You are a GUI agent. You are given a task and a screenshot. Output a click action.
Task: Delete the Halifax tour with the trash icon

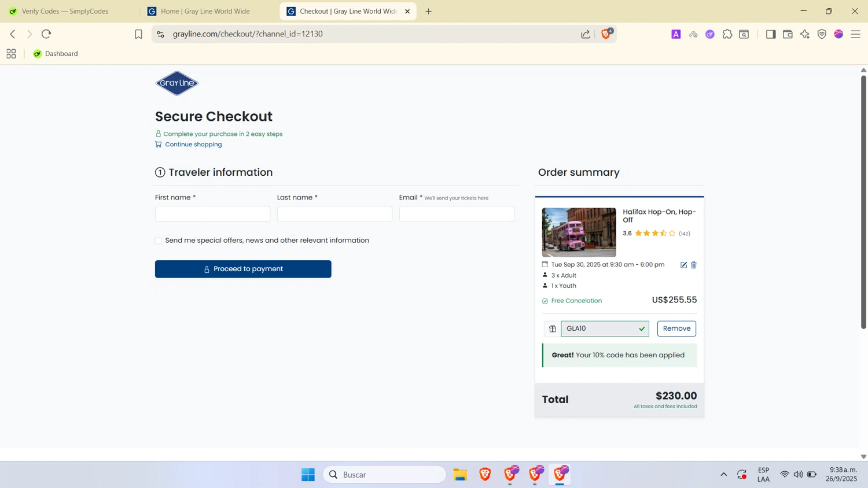(694, 265)
